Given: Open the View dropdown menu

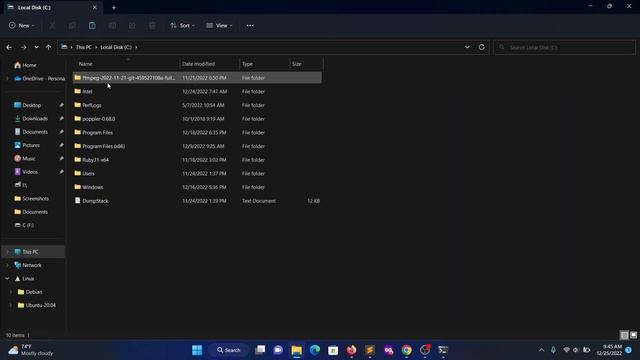Looking at the screenshot, I should tap(219, 26).
